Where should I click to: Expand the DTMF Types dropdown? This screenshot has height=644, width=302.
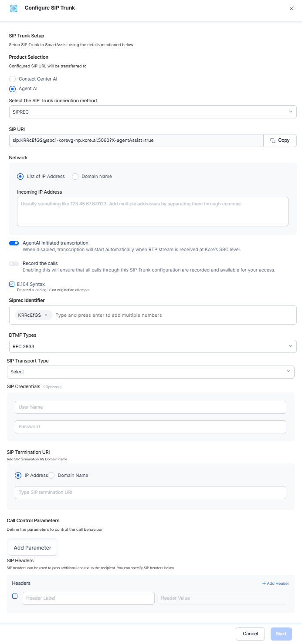click(x=153, y=347)
